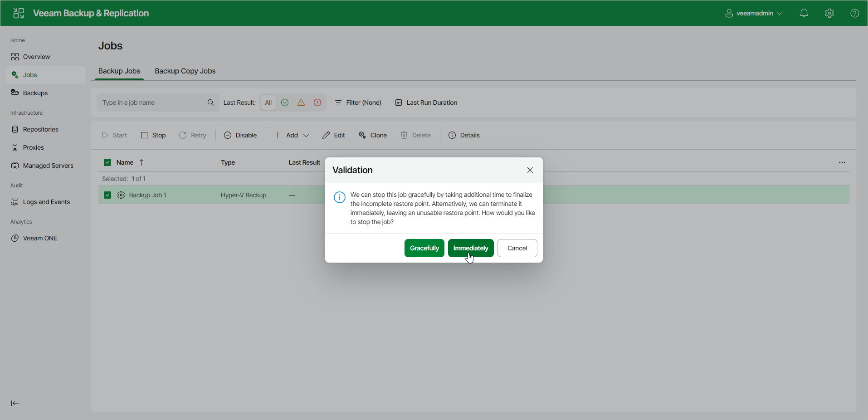Open the Add job dropdown
The width and height of the screenshot is (868, 420).
coord(292,135)
